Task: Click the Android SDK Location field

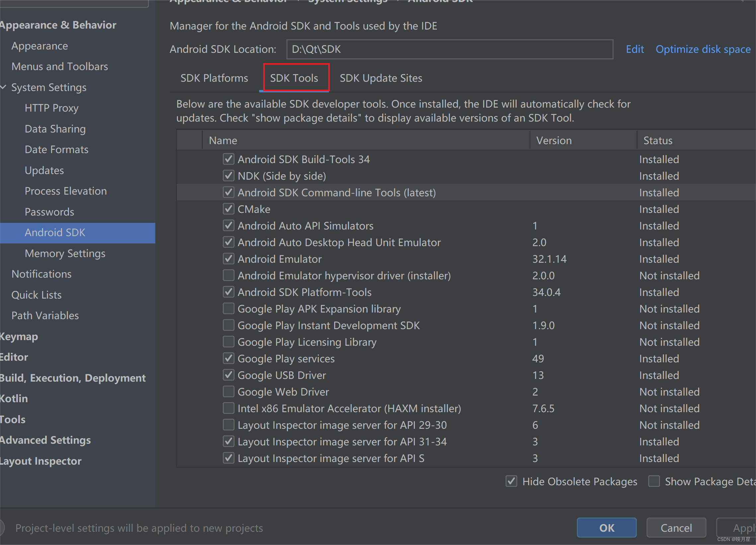Action: [x=449, y=49]
